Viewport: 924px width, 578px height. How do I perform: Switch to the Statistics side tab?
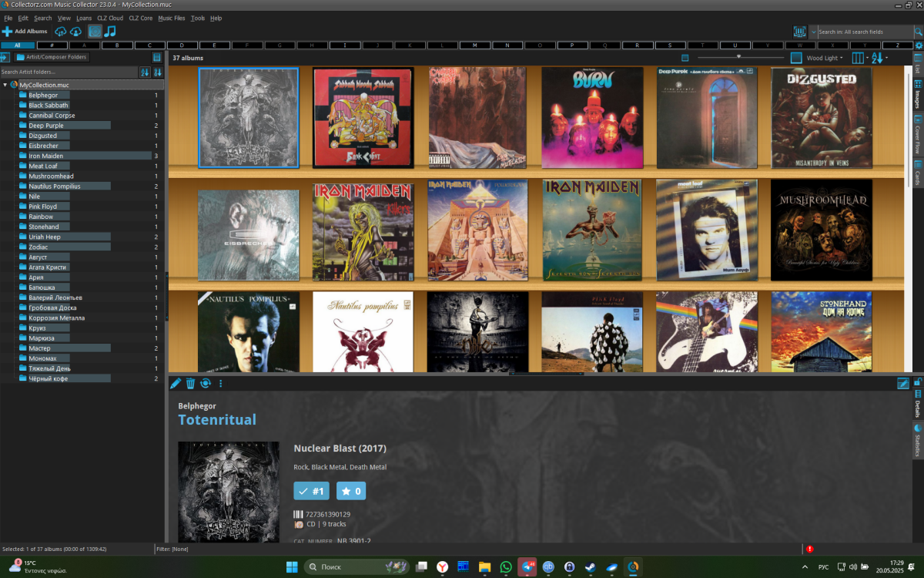918,441
